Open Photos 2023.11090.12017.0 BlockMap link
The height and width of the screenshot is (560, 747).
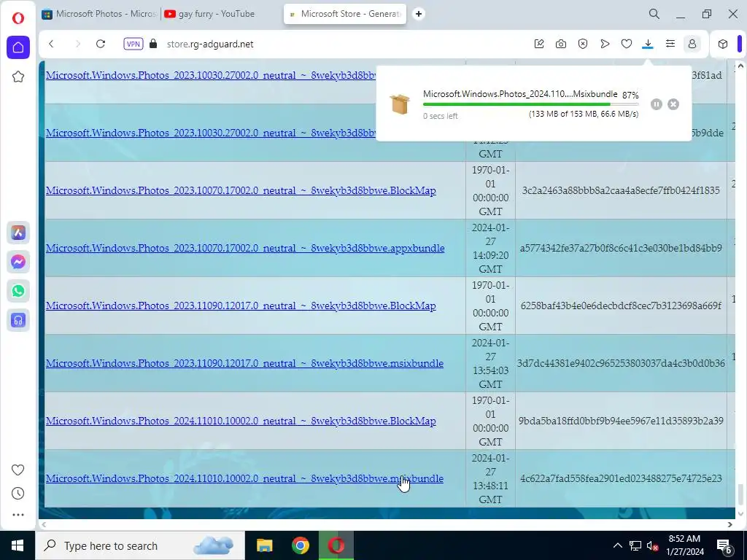point(241,306)
